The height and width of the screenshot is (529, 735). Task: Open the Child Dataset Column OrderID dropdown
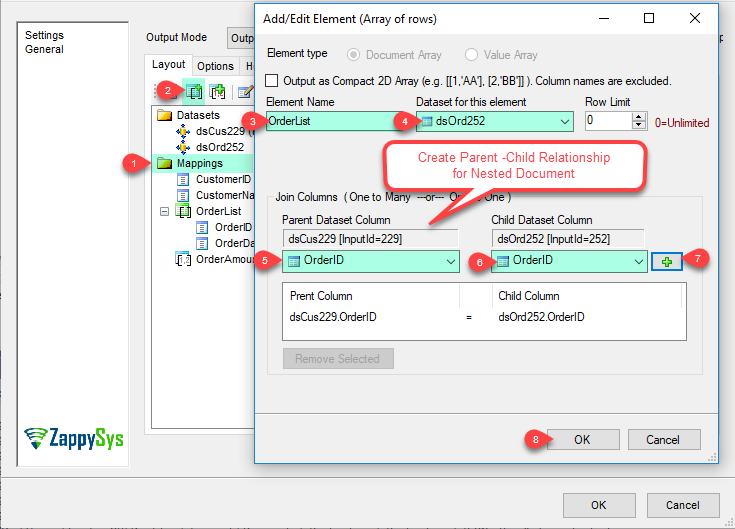[x=569, y=261]
